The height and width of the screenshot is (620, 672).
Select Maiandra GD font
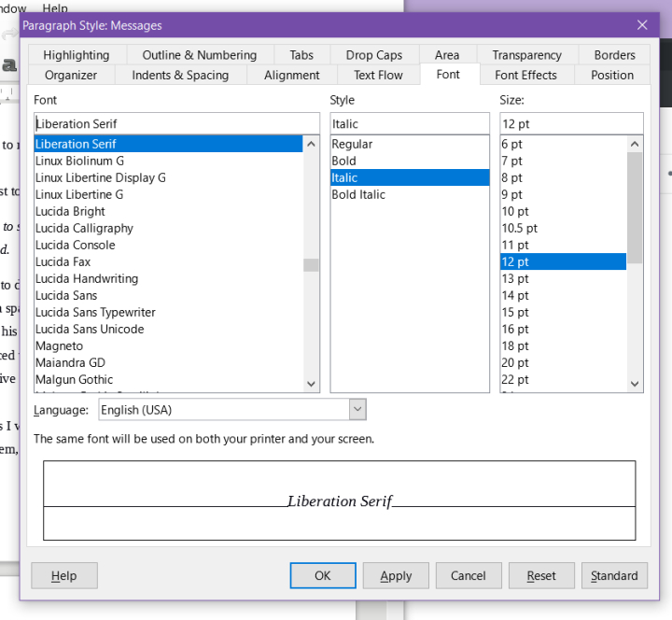168,362
